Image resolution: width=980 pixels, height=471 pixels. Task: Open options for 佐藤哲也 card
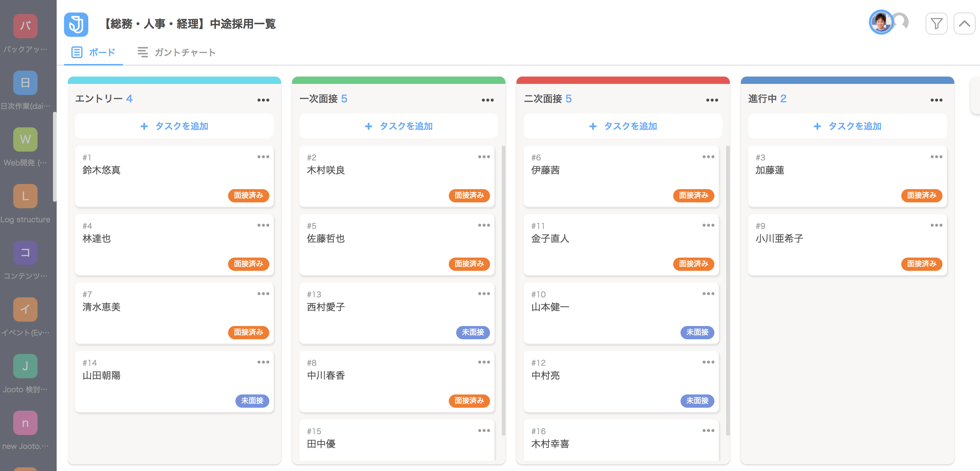[484, 225]
